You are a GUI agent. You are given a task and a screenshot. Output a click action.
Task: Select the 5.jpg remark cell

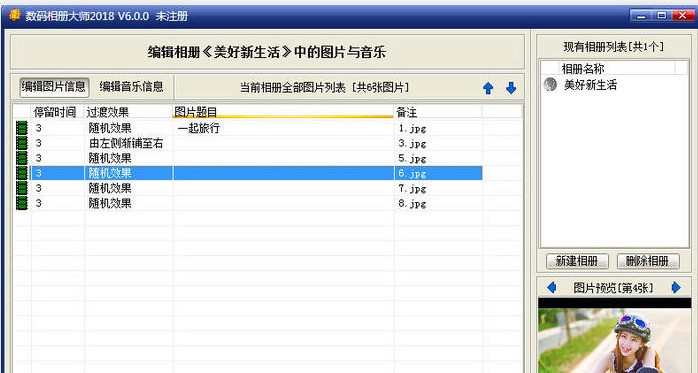click(x=412, y=159)
